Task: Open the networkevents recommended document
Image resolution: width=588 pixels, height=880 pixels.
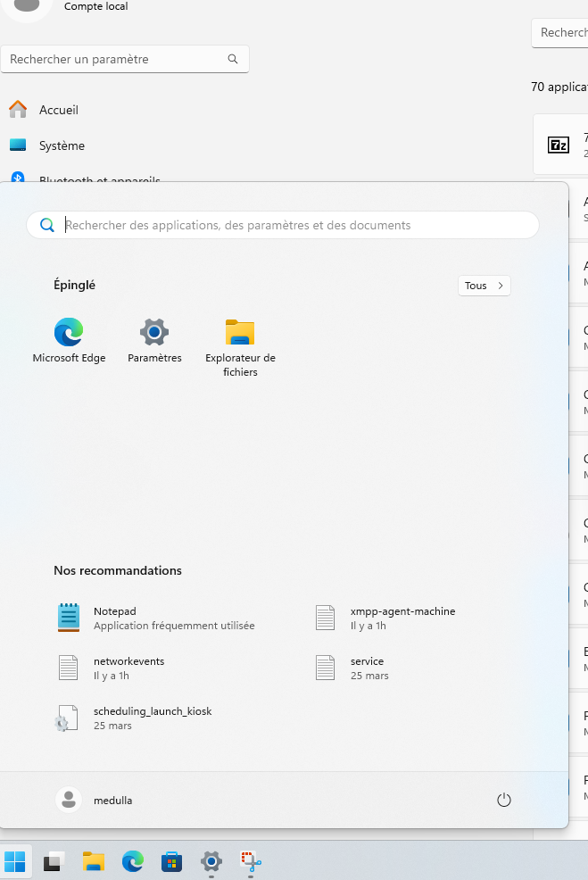Action: [128, 668]
